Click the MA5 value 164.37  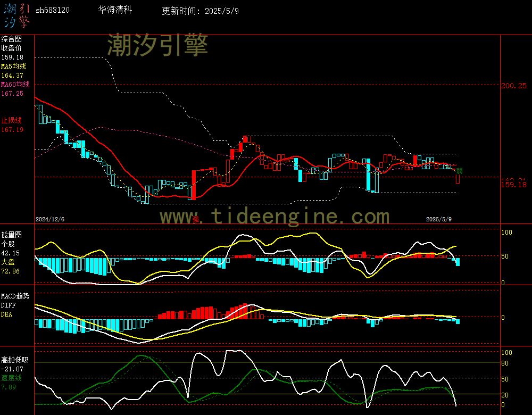pos(12,76)
